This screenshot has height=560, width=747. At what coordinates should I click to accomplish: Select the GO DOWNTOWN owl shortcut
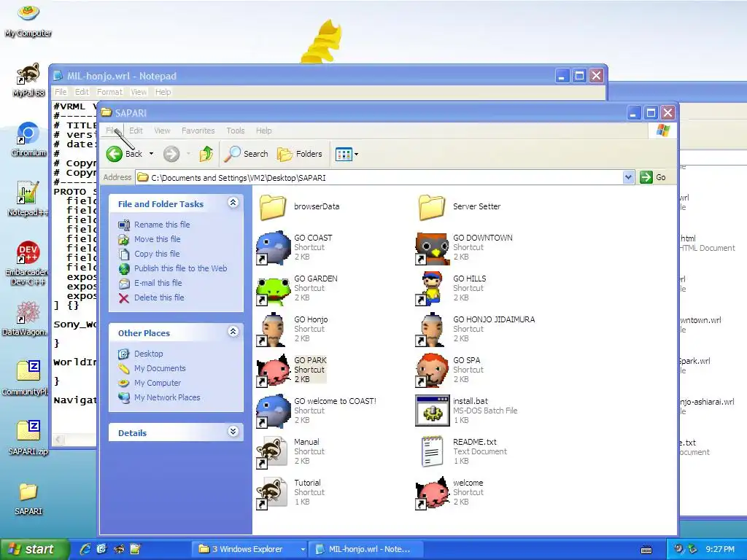pyautogui.click(x=432, y=248)
